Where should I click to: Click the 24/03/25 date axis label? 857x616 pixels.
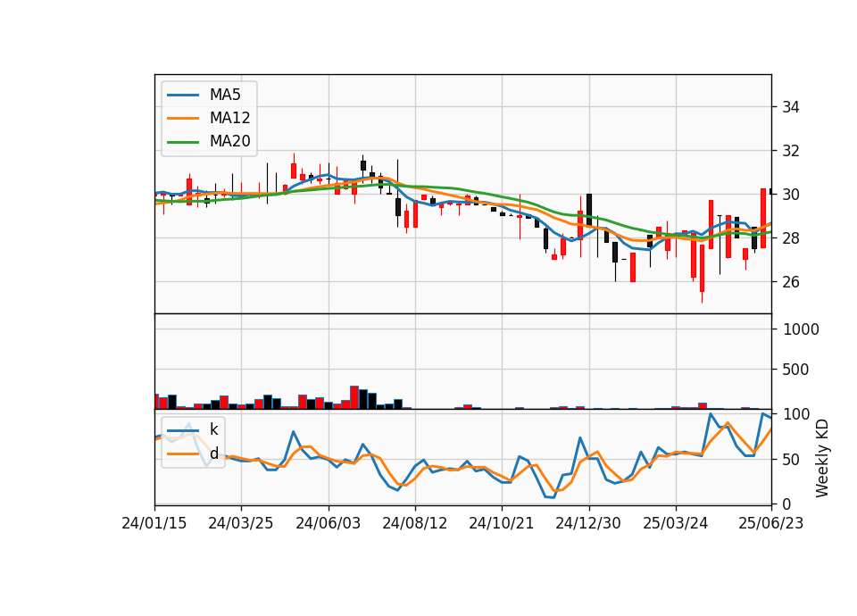click(241, 523)
